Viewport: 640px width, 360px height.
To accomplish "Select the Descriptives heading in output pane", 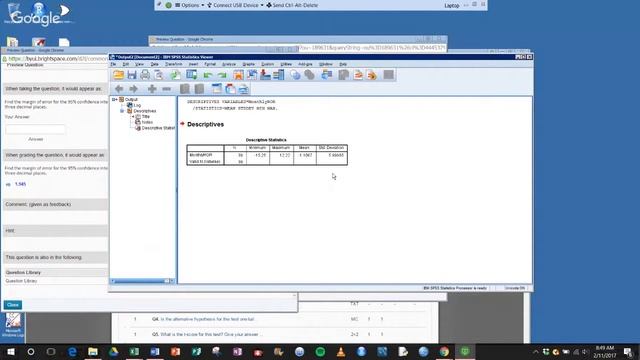I will [x=205, y=124].
